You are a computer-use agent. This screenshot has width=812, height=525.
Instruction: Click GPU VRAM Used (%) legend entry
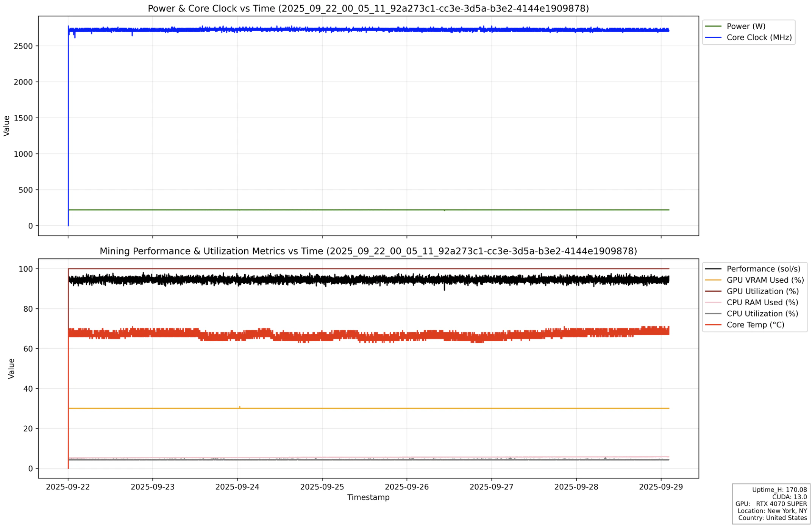point(765,280)
